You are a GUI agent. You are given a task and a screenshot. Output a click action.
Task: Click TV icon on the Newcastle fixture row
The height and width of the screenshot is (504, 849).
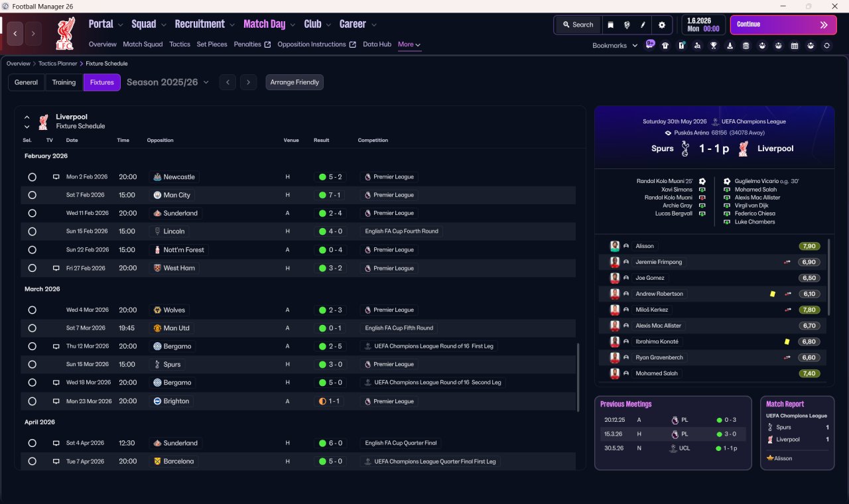click(56, 177)
